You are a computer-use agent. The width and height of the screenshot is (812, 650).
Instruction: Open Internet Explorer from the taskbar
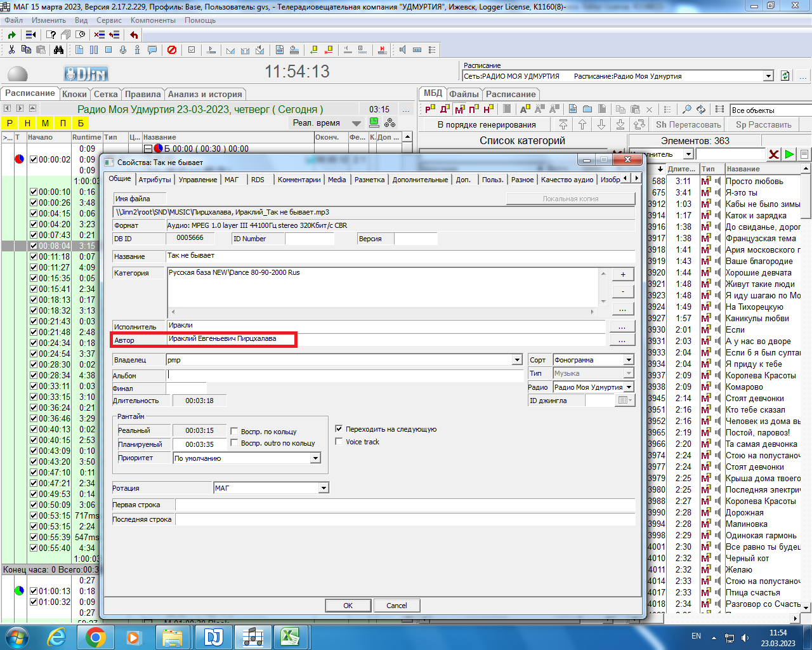pos(56,637)
